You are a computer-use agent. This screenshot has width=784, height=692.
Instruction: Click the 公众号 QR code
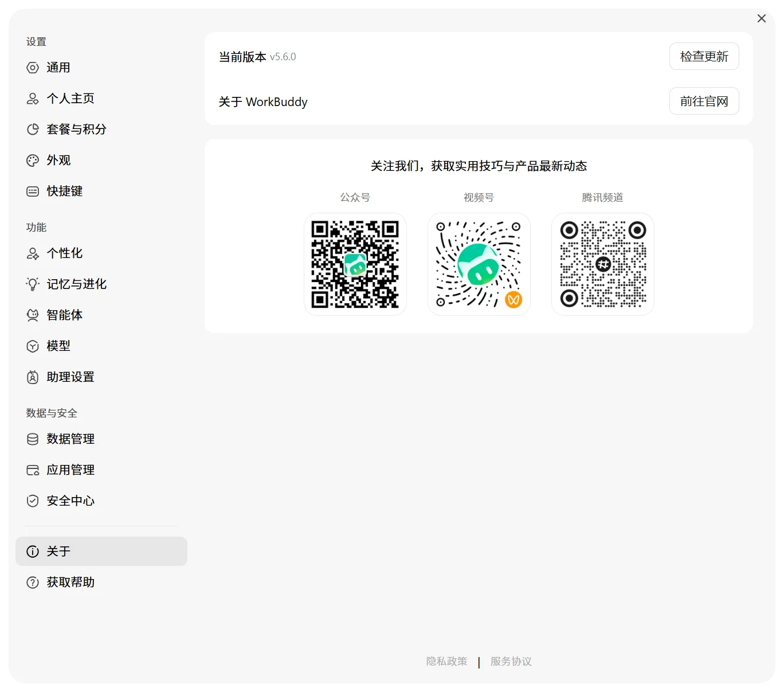(x=355, y=264)
